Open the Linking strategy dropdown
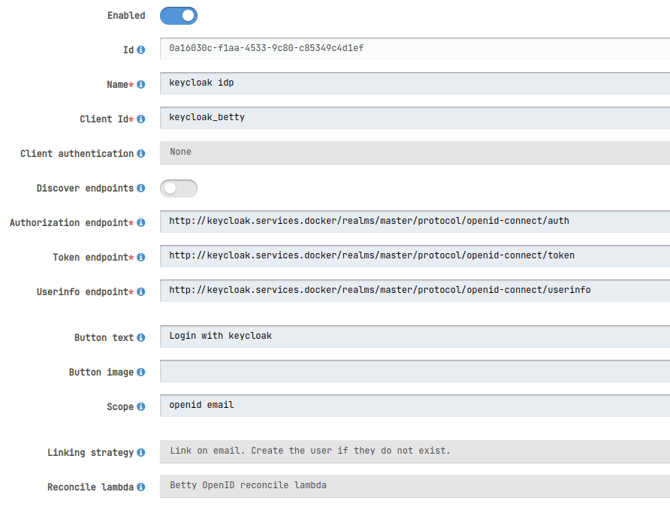 pyautogui.click(x=415, y=452)
